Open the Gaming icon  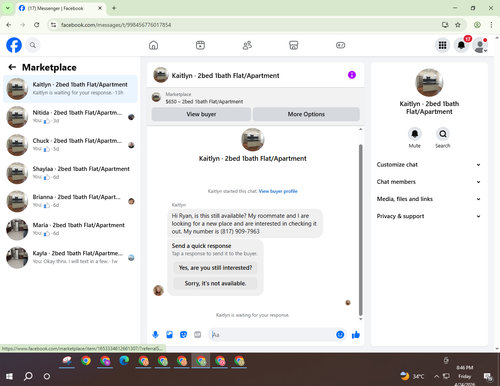coord(340,45)
